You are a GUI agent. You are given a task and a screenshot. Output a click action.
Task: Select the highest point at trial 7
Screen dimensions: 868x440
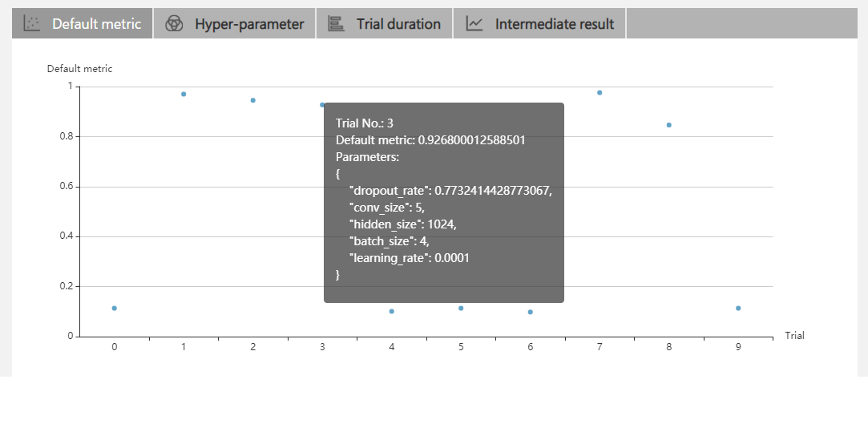click(600, 93)
